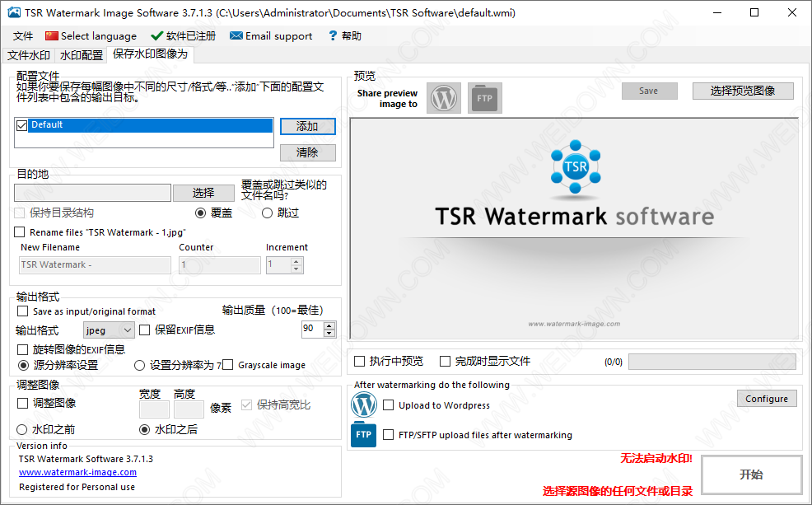Click the 选择预览图像 button
The height and width of the screenshot is (505, 812).
pos(743,91)
